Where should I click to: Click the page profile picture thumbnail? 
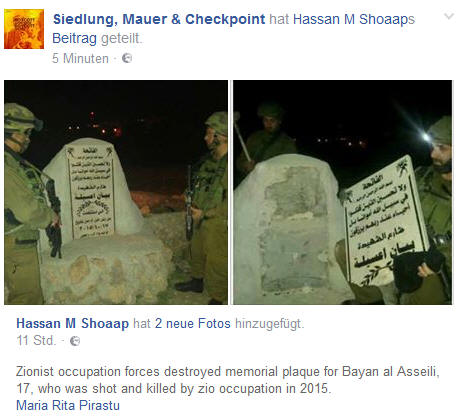pos(24,29)
